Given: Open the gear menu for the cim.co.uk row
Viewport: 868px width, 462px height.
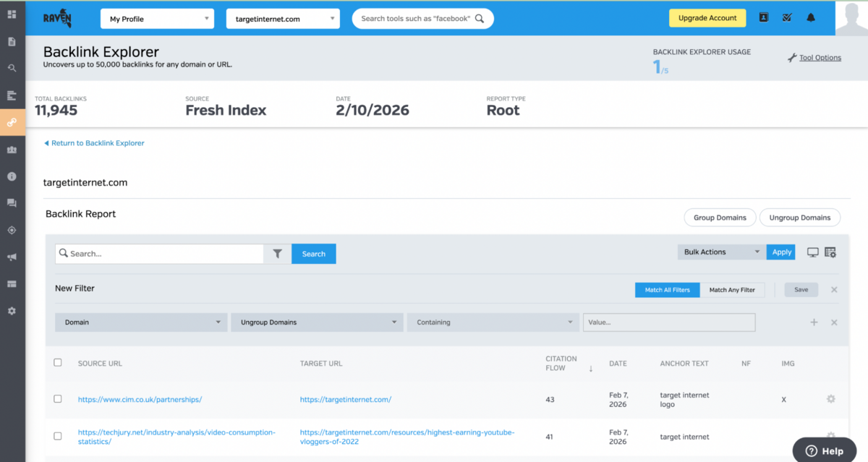Looking at the screenshot, I should (x=830, y=399).
